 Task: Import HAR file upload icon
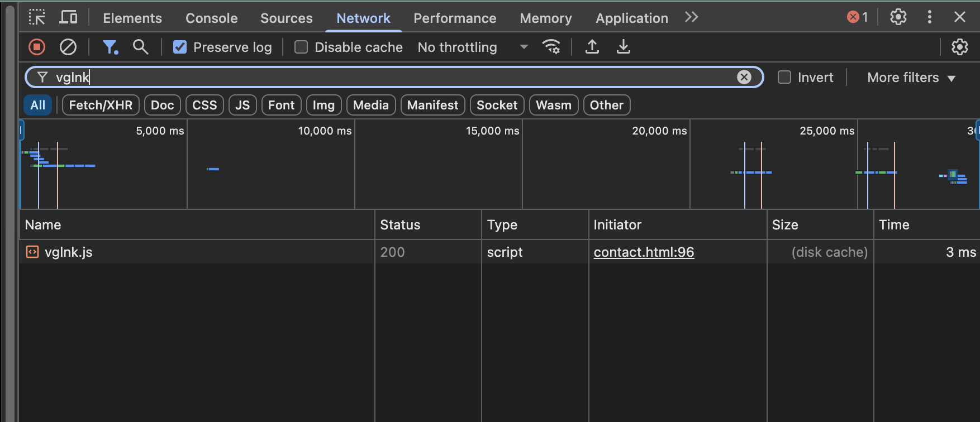(x=592, y=47)
